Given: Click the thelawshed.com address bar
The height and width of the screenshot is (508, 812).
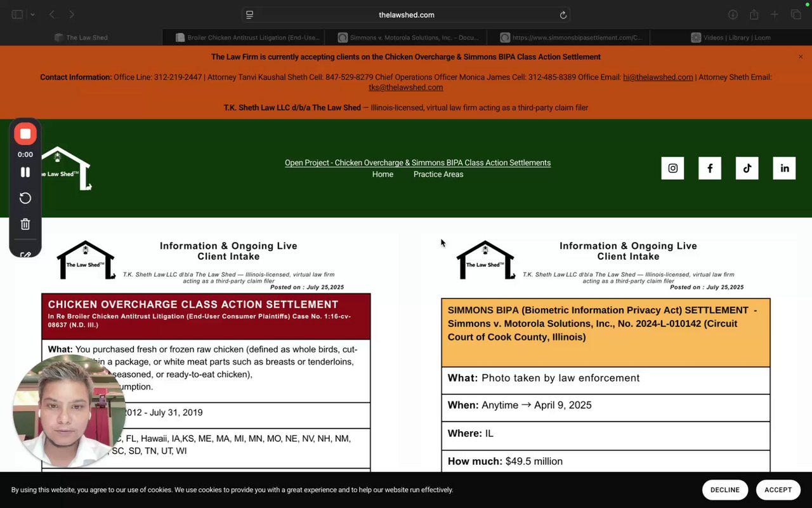Looking at the screenshot, I should [x=406, y=15].
